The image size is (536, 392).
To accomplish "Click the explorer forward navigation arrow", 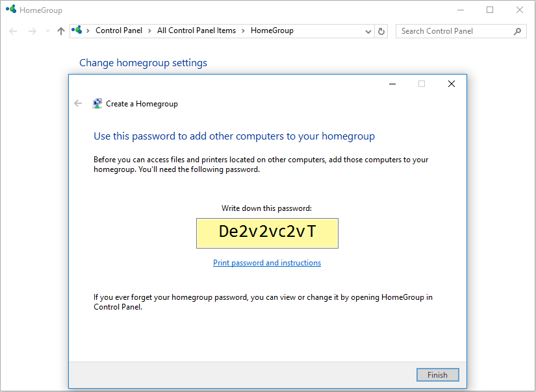I will [x=32, y=31].
